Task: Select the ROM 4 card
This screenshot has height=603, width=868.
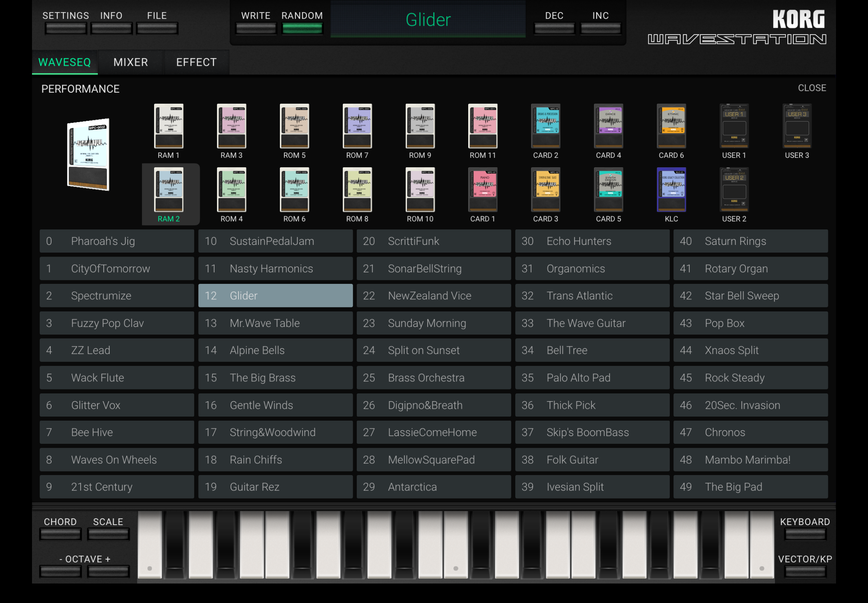Action: click(x=232, y=190)
